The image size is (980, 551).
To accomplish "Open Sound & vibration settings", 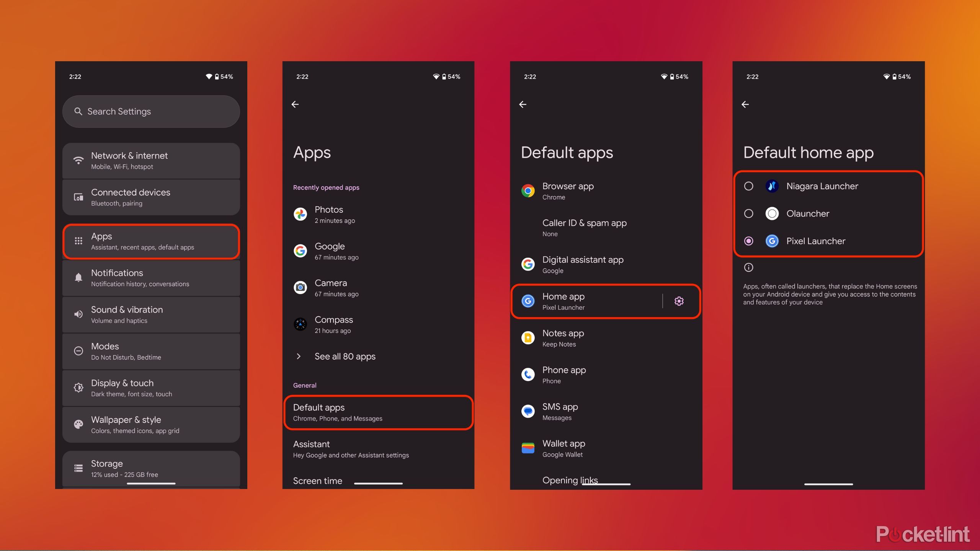I will [152, 314].
